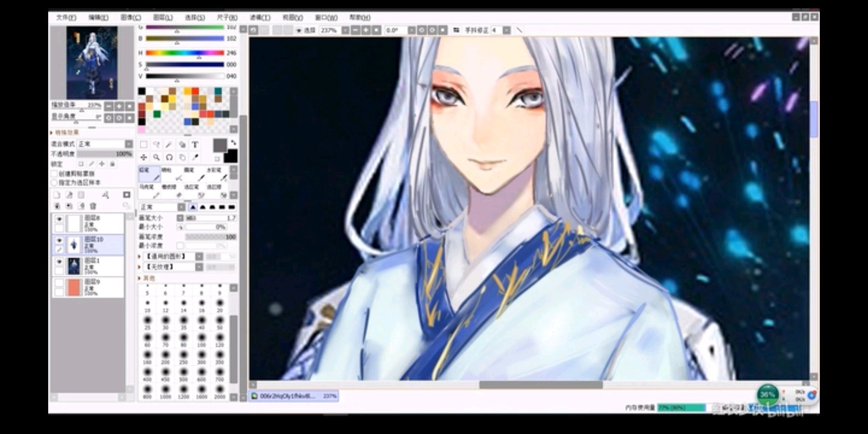Select the lasso selection tool

pos(156,145)
